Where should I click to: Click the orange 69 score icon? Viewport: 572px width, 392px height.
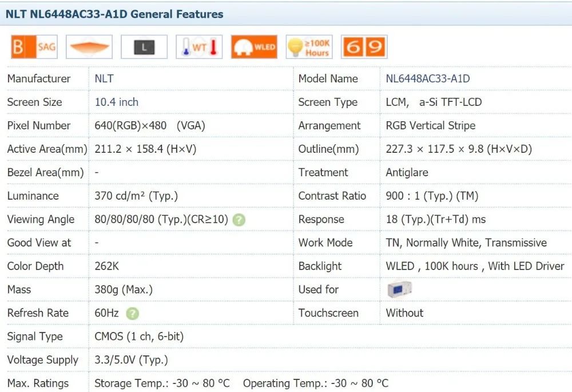tap(364, 47)
